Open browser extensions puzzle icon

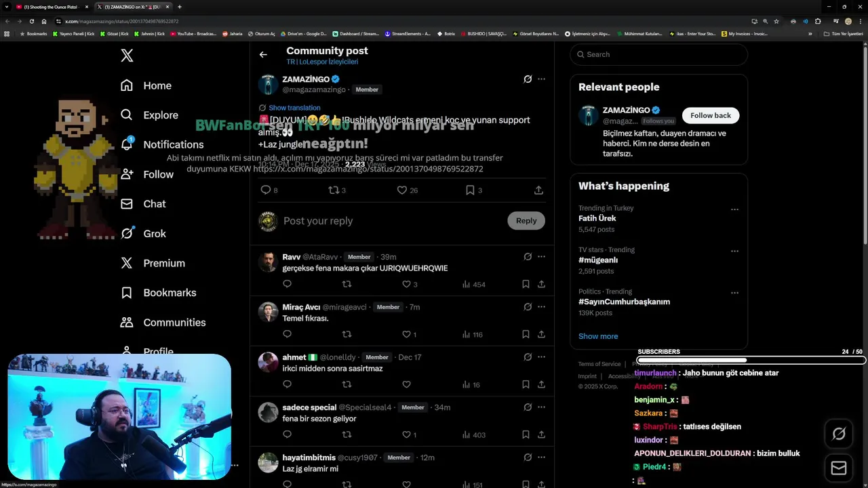(x=818, y=21)
